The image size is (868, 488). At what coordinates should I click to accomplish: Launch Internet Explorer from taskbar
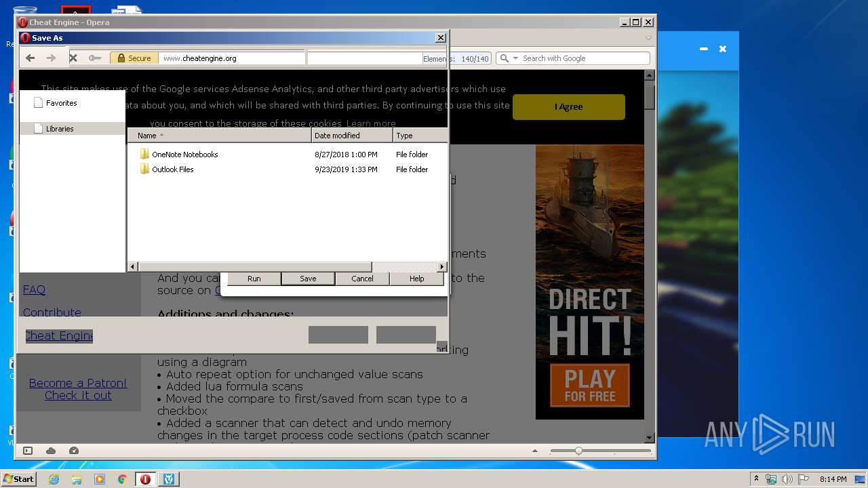click(54, 479)
